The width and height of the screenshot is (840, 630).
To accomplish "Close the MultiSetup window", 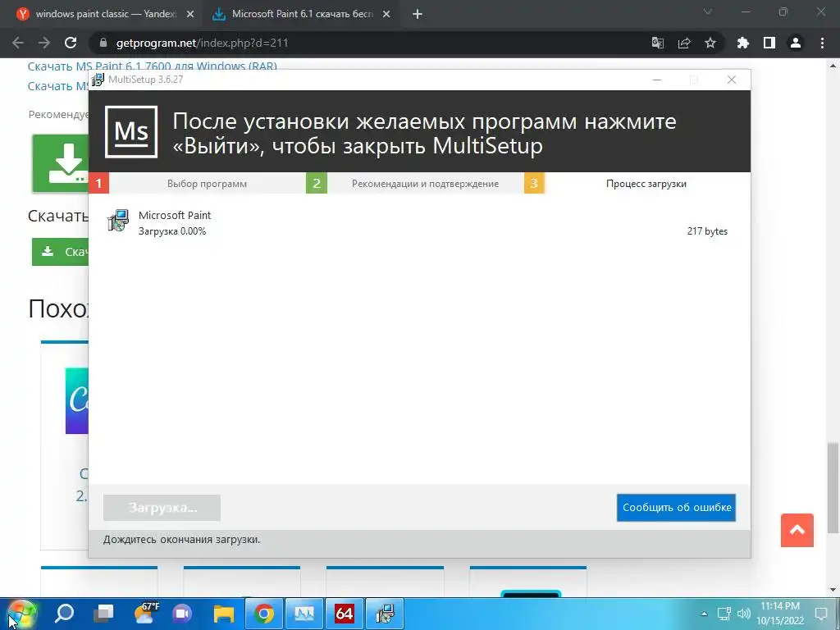I will click(x=732, y=80).
